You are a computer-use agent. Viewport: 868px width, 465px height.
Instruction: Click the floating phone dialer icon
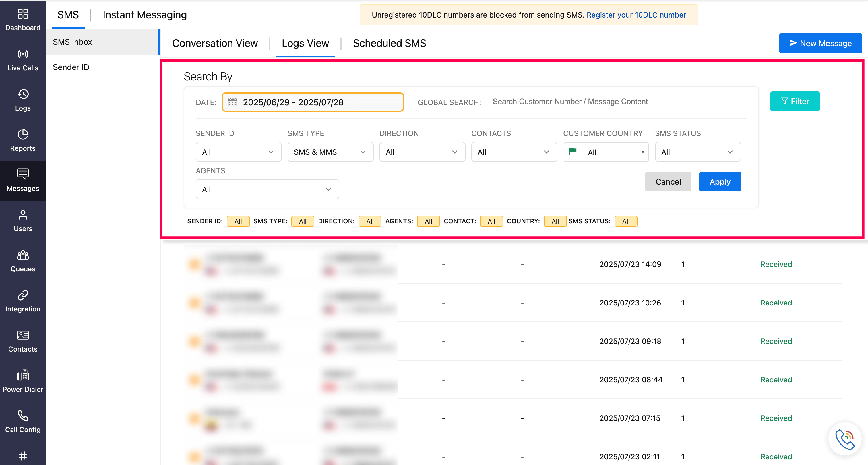(844, 439)
